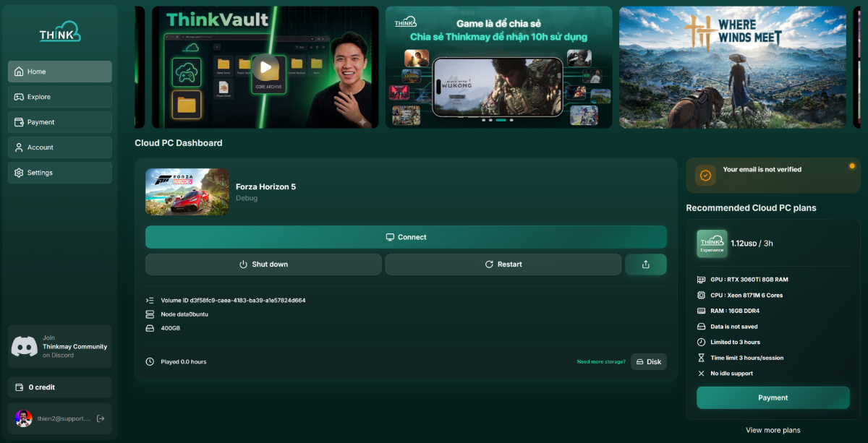The width and height of the screenshot is (868, 443).
Task: Click the Debug label under Forza Horizon 5
Action: 247,198
